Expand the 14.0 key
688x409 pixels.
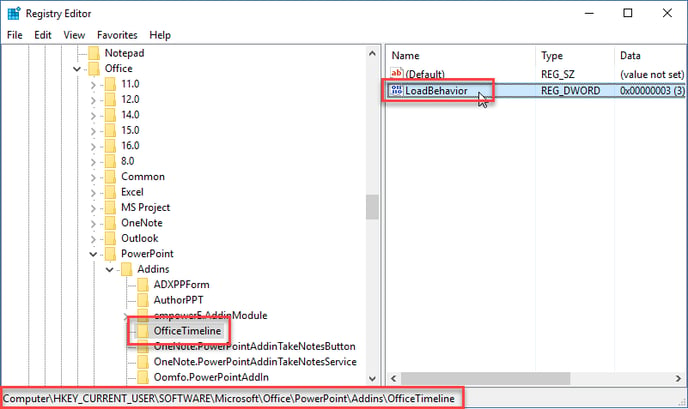pos(93,115)
